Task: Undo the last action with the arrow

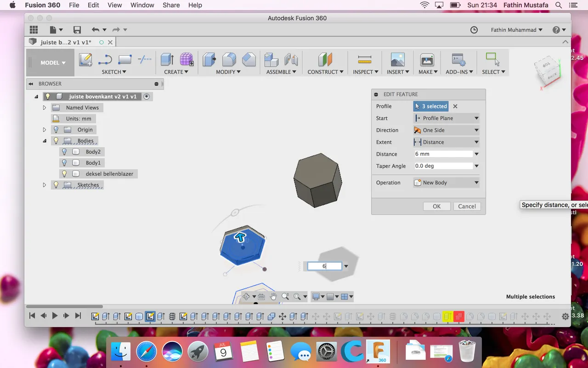Action: click(95, 30)
